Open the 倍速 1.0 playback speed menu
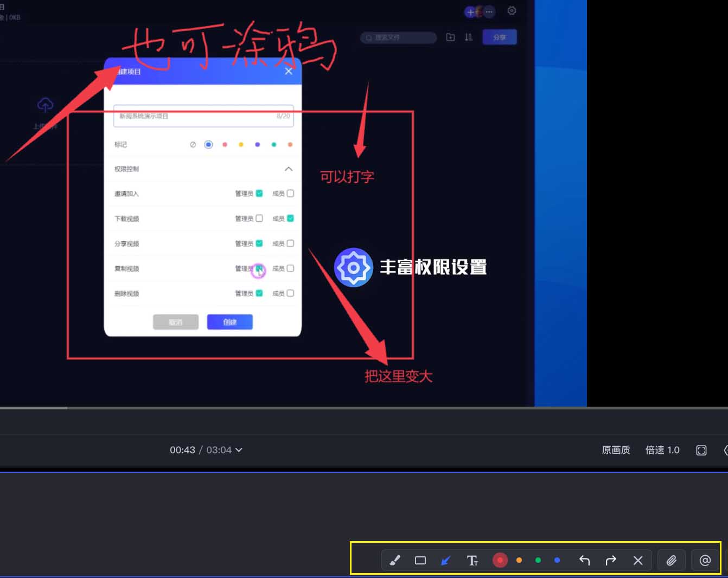The height and width of the screenshot is (578, 728). pos(662,450)
